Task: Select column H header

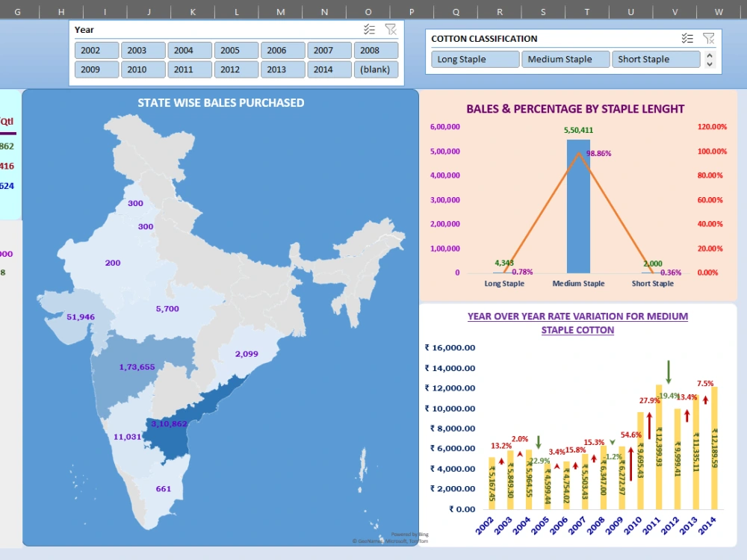Action: coord(61,11)
